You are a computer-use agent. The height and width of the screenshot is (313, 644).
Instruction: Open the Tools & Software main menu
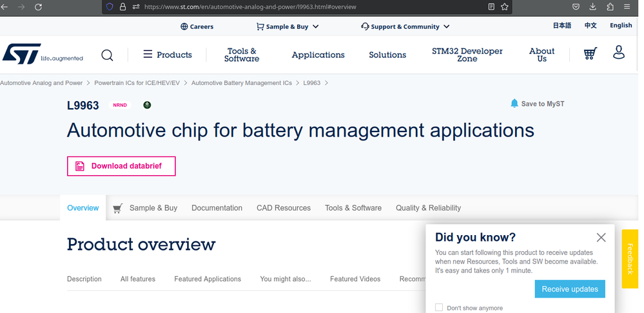(x=242, y=55)
